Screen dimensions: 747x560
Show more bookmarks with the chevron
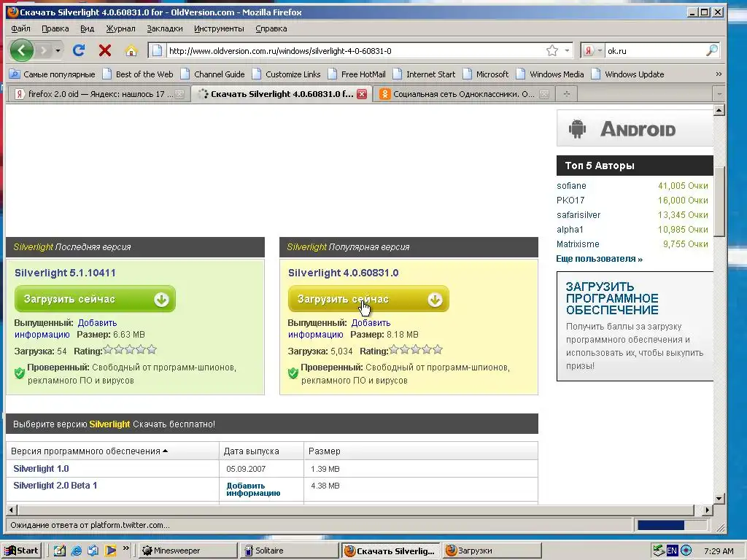tap(719, 74)
